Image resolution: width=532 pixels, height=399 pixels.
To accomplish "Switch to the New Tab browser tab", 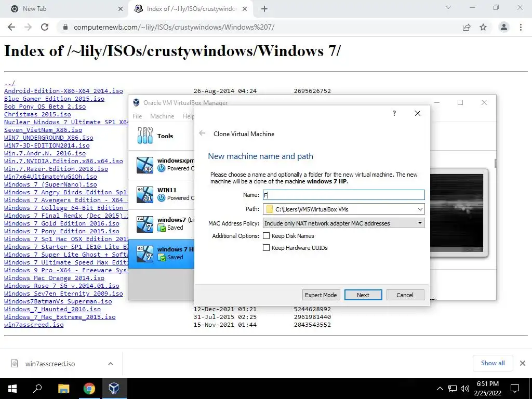I will [64, 9].
